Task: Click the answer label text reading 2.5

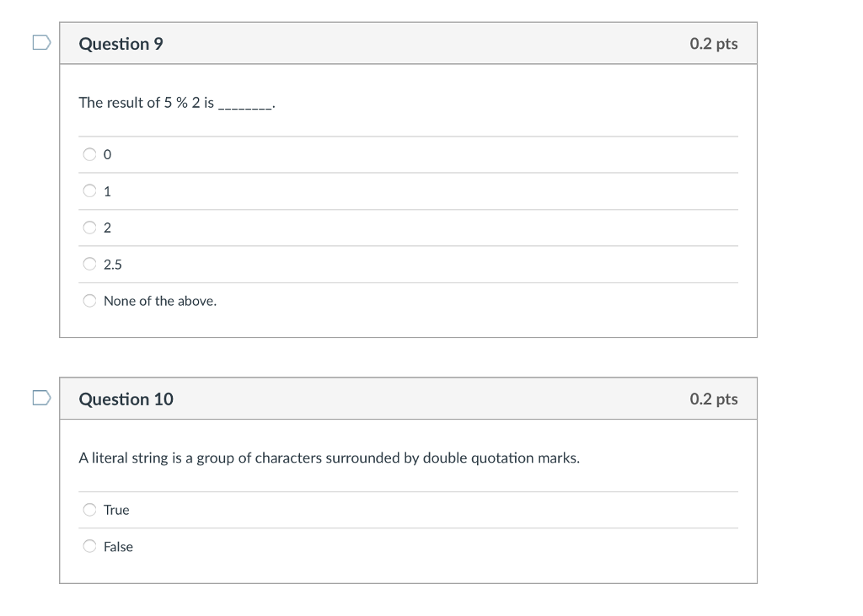Action: (x=112, y=264)
